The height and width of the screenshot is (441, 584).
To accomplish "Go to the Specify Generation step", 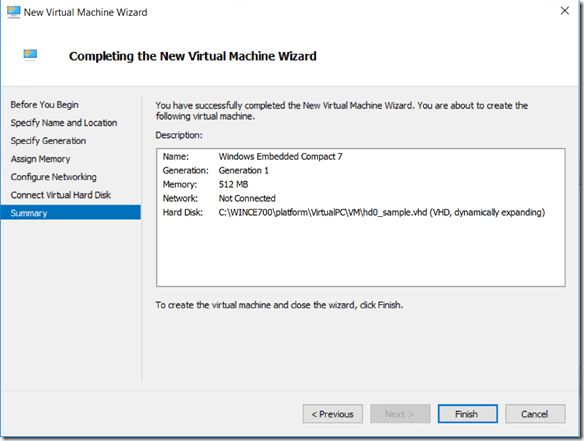I will tap(48, 141).
